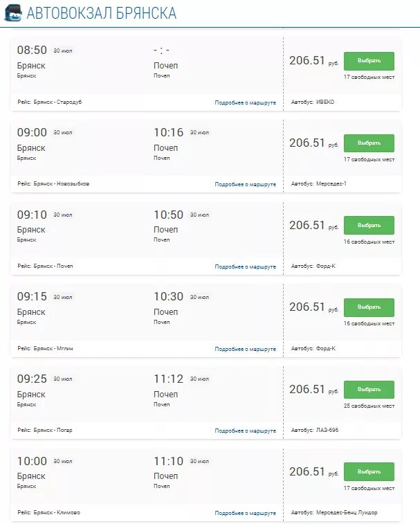Open the Автовокзал Брянска site title
The image size is (420, 524).
click(101, 13)
